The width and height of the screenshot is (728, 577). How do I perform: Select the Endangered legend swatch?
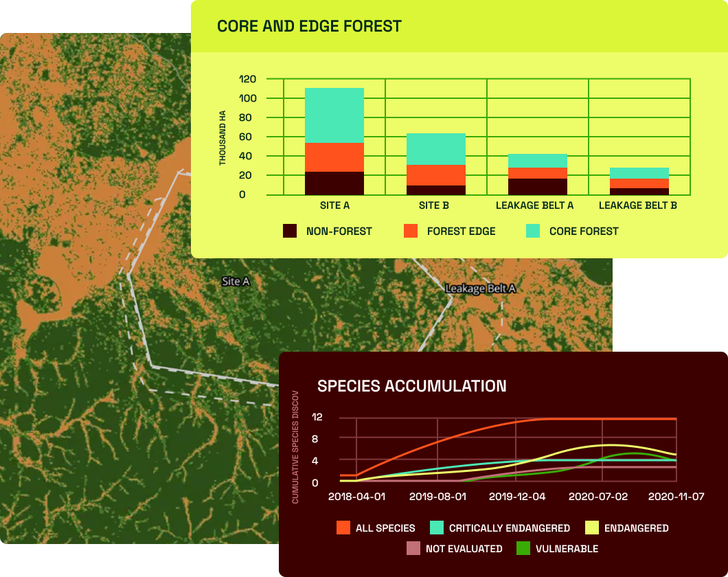pyautogui.click(x=592, y=528)
